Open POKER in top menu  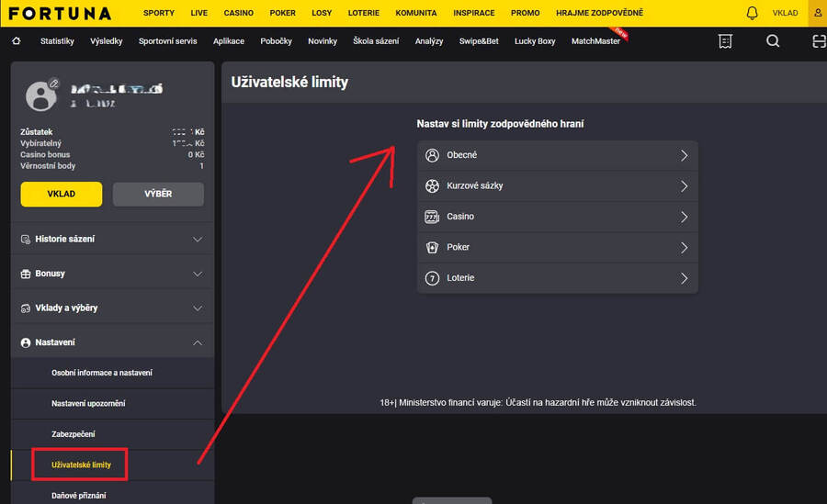tap(283, 13)
